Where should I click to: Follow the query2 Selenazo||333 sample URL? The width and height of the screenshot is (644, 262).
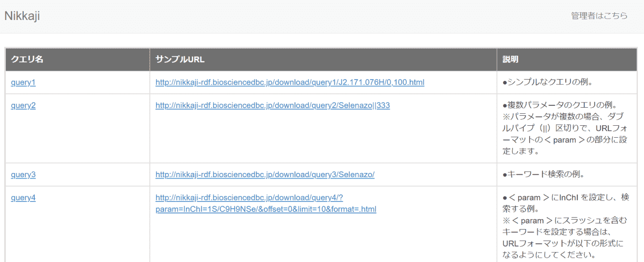272,105
